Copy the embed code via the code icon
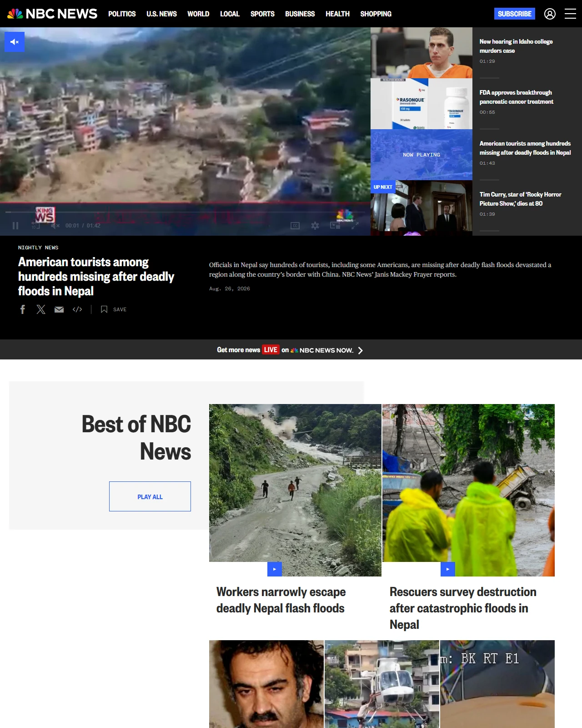This screenshot has width=582, height=728. (77, 309)
